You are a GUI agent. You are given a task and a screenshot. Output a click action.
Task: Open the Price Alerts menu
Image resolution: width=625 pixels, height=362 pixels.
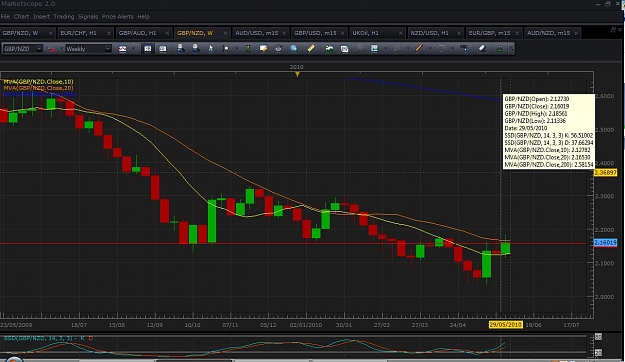(x=118, y=17)
